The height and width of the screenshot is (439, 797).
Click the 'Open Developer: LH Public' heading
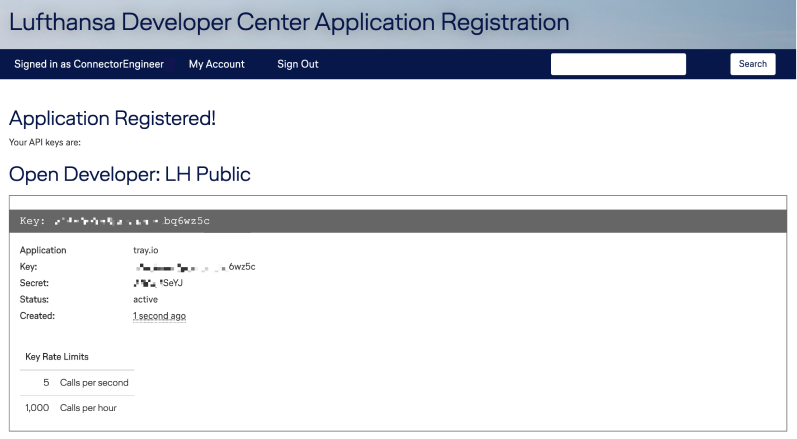[129, 174]
